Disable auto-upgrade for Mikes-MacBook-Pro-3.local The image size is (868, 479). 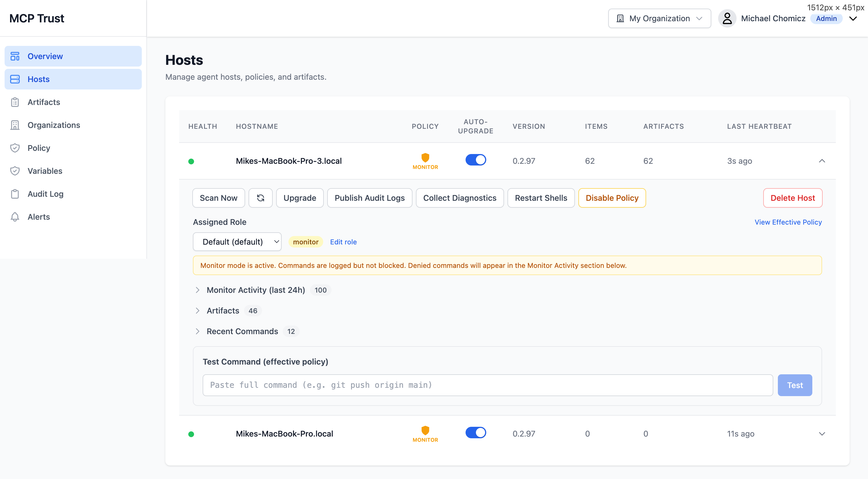(475, 160)
